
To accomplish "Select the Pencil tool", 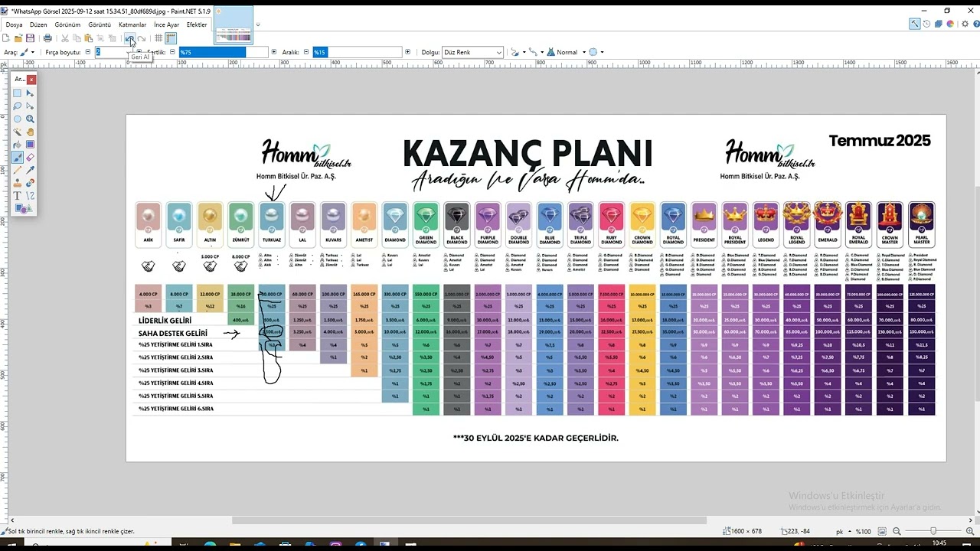I will 17,170.
